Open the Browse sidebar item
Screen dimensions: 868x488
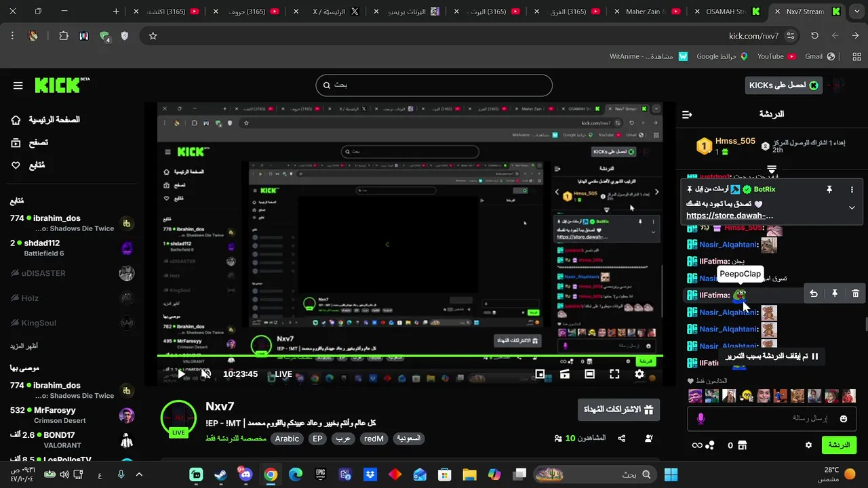[30, 143]
